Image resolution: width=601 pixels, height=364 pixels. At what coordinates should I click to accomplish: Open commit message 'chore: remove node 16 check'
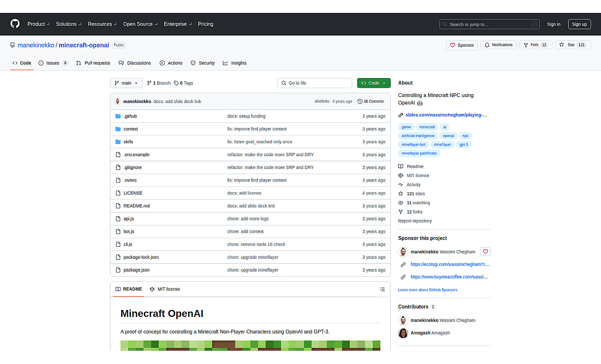(256, 244)
